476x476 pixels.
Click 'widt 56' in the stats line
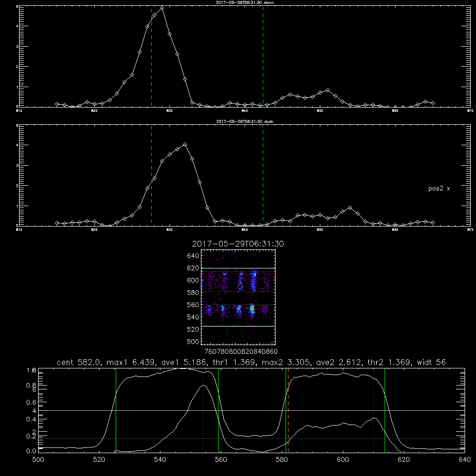coord(431,362)
